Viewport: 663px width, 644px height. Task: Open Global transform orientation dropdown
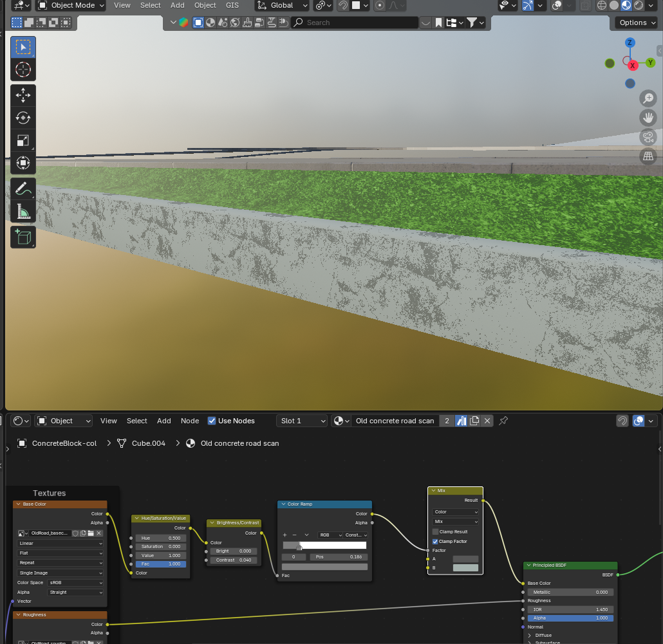pos(282,6)
